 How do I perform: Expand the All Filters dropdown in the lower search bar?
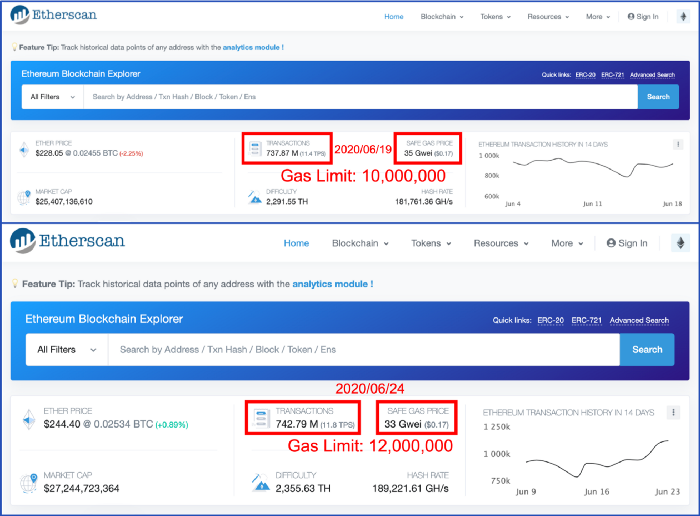coord(65,349)
